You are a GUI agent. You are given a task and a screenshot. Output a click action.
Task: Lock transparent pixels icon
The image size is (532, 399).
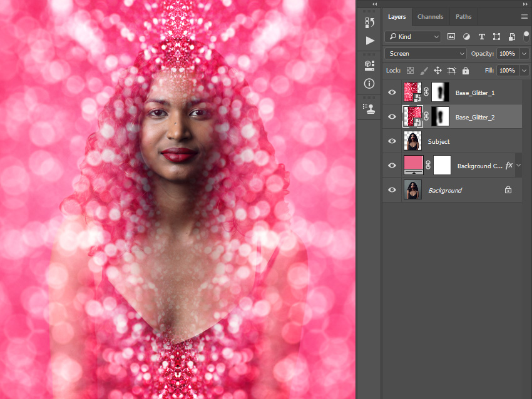(x=410, y=71)
